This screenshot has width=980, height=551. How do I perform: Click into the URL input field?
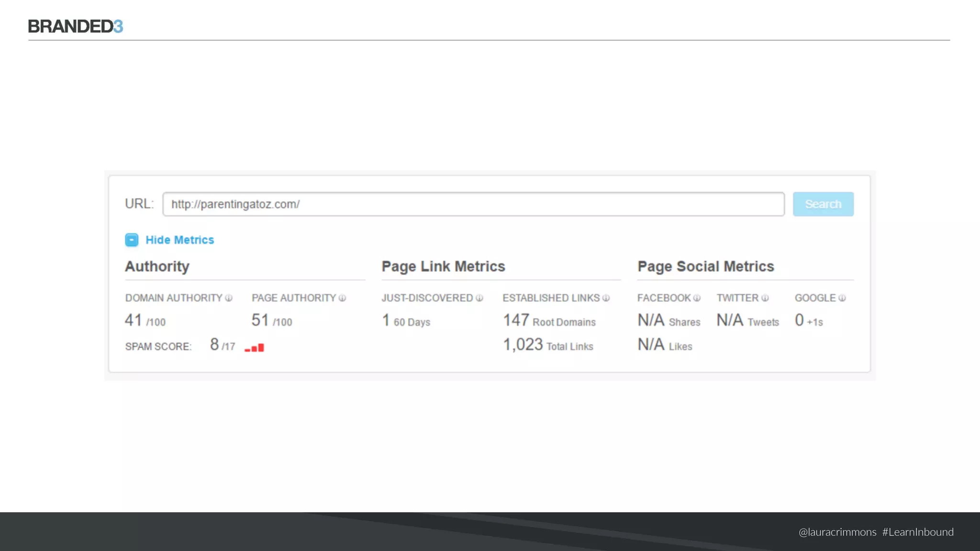tap(473, 204)
